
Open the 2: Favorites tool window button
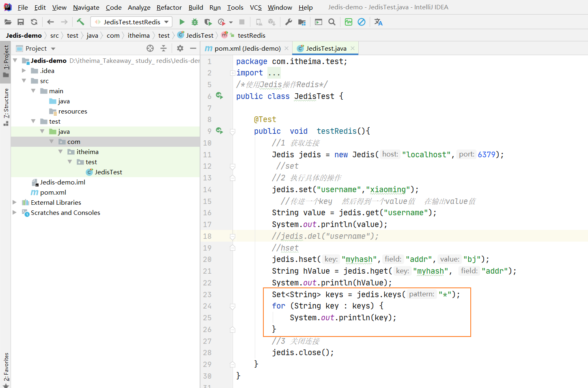pos(6,370)
